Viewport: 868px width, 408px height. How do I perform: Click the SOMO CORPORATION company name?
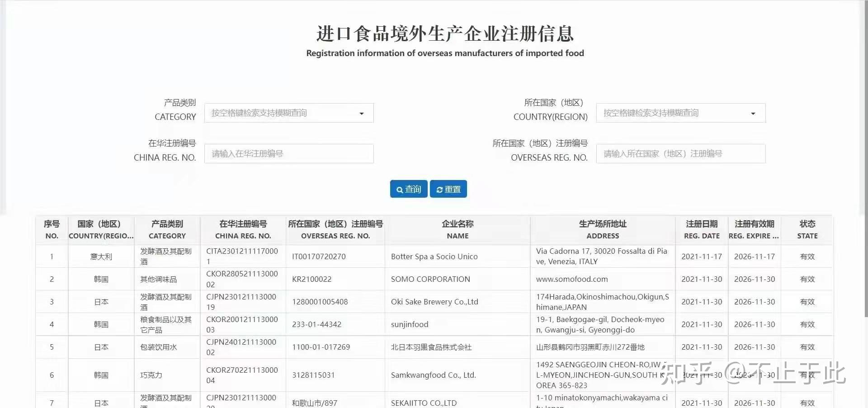(430, 279)
